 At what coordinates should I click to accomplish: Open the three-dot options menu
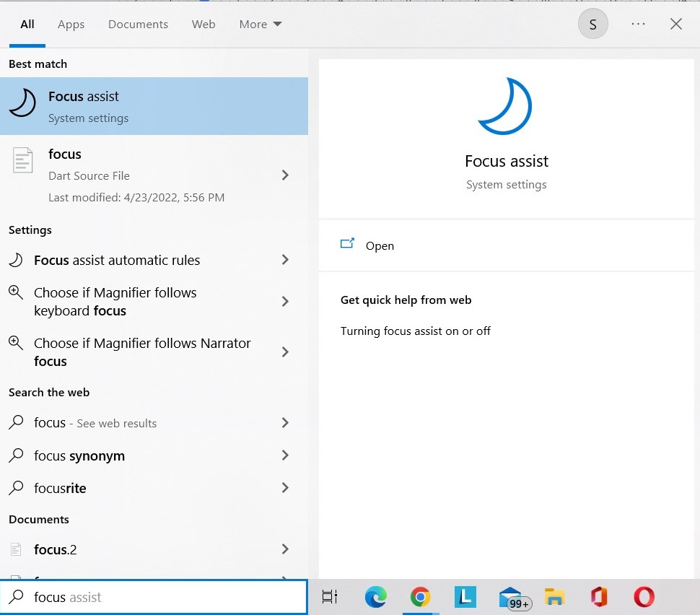638,25
